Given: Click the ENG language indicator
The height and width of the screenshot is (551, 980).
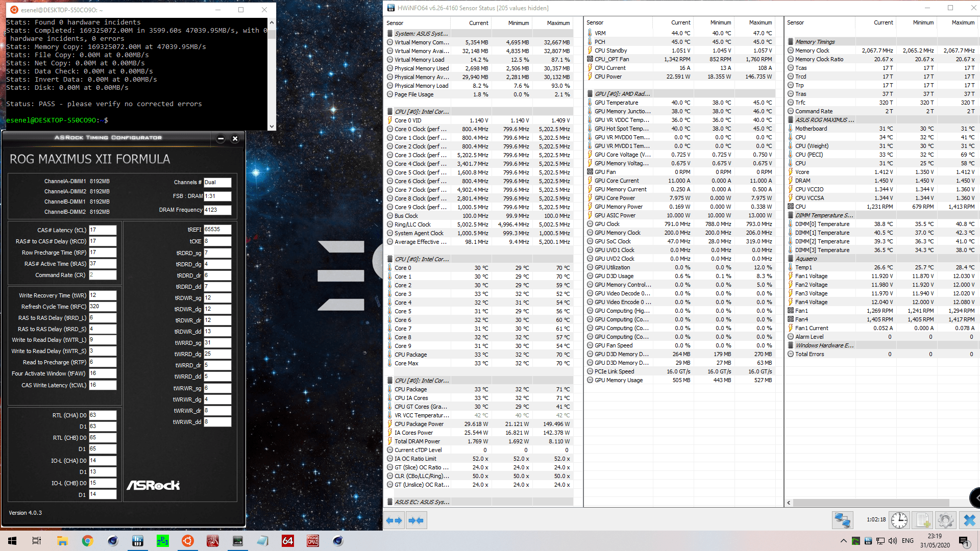Looking at the screenshot, I should tap(908, 541).
